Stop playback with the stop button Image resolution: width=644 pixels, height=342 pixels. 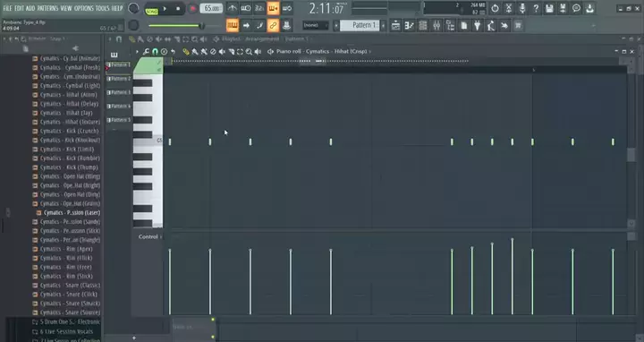point(178,9)
